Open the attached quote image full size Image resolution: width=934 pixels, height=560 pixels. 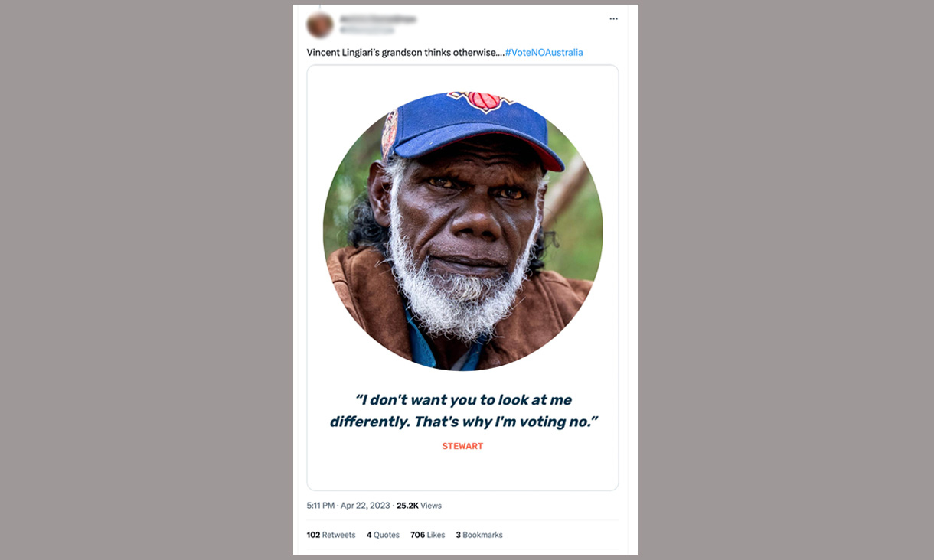[x=463, y=275]
